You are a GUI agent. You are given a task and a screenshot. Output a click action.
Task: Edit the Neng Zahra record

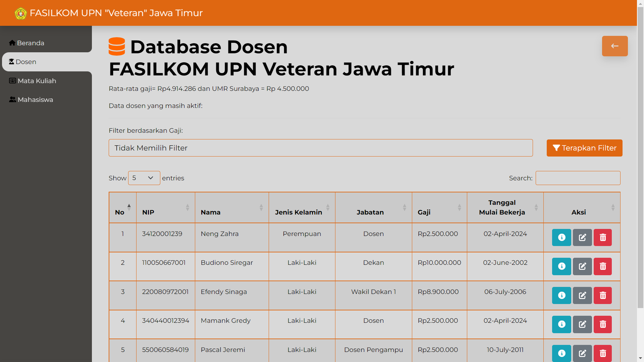(x=582, y=238)
